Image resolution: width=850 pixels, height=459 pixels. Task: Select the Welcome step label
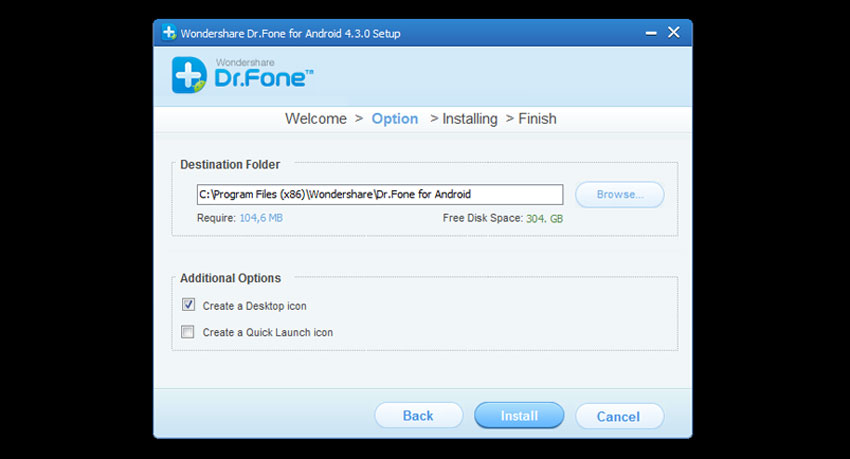(x=316, y=119)
